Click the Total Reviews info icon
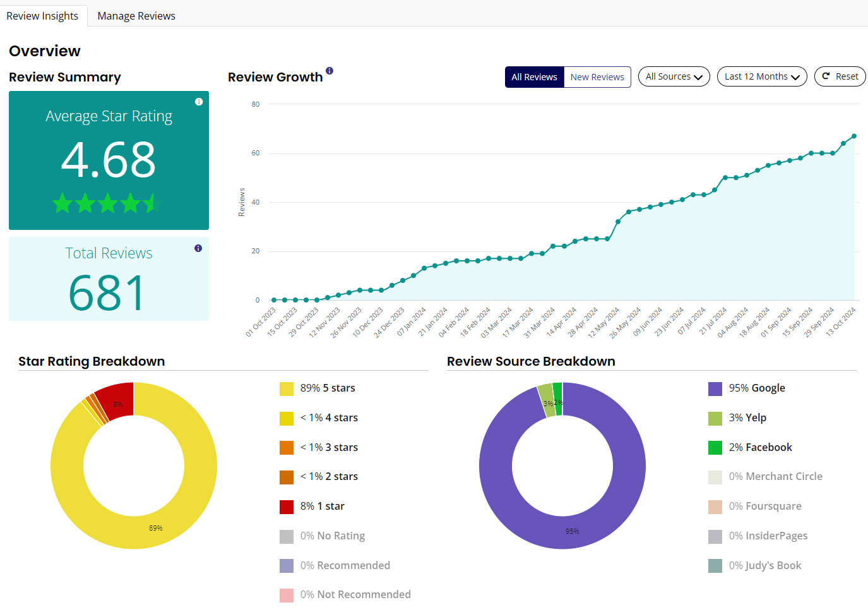868x612 pixels. (198, 248)
